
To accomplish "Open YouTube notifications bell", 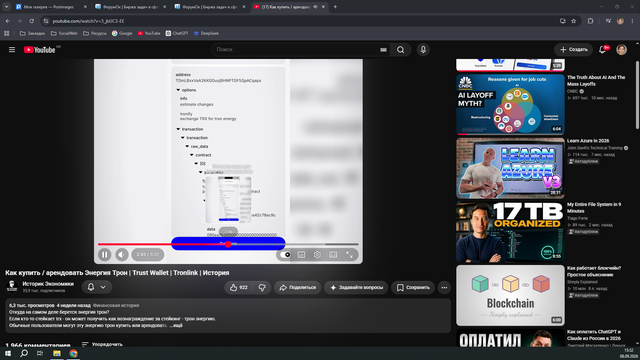I will click(602, 50).
